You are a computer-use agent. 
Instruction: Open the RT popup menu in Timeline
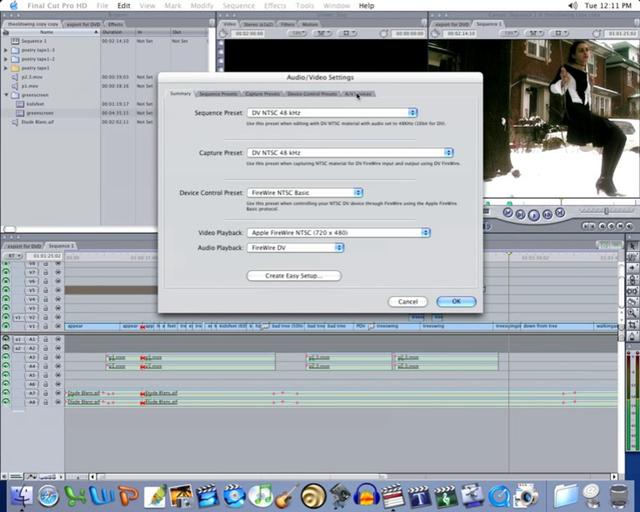click(x=13, y=256)
